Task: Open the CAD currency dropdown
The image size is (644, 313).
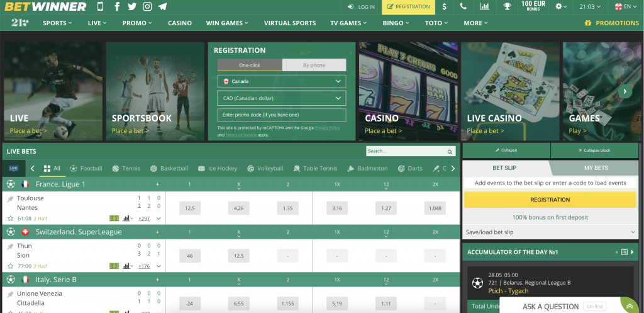Action: (282, 98)
